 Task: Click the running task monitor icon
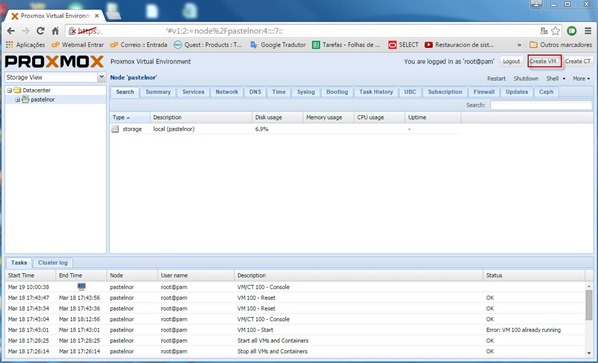point(81,287)
